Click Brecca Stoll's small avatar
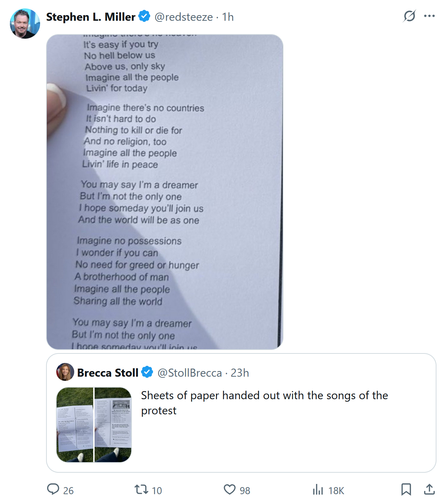447x504 pixels. pyautogui.click(x=65, y=372)
